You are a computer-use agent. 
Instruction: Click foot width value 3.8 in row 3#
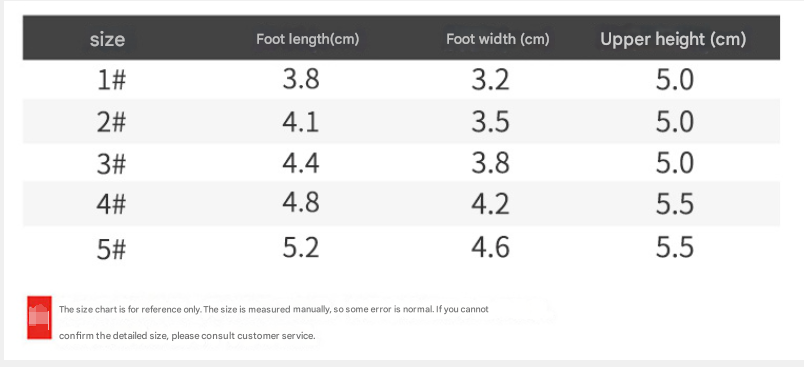tap(491, 163)
